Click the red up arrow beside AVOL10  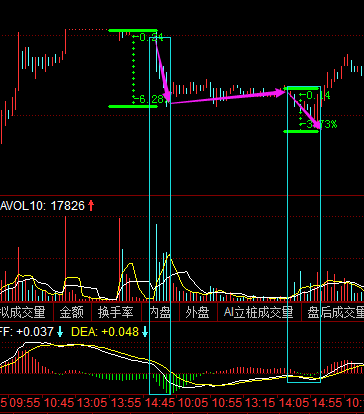tap(91, 206)
